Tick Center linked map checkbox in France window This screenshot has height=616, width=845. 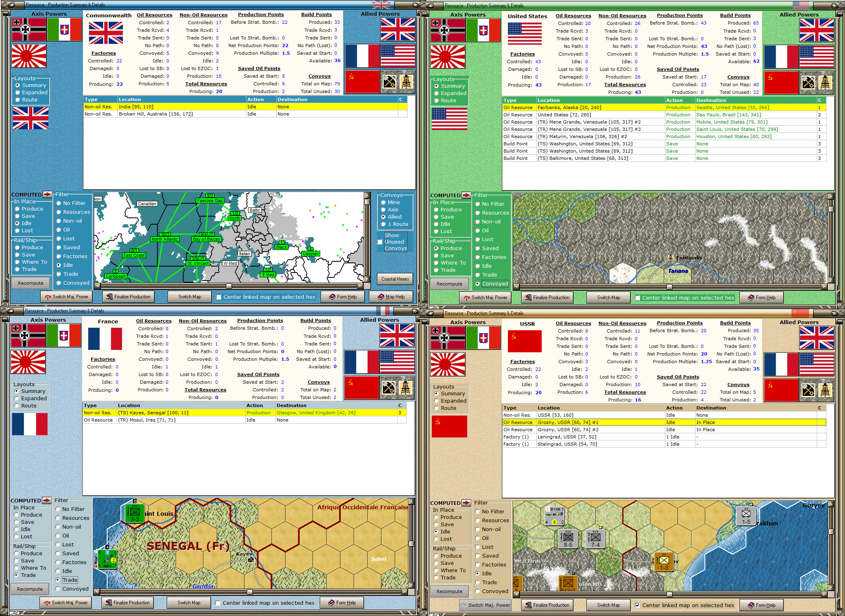(x=218, y=603)
